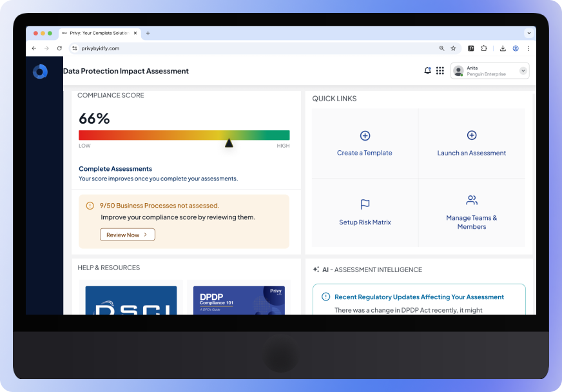View site information icon in address bar

tap(75, 48)
